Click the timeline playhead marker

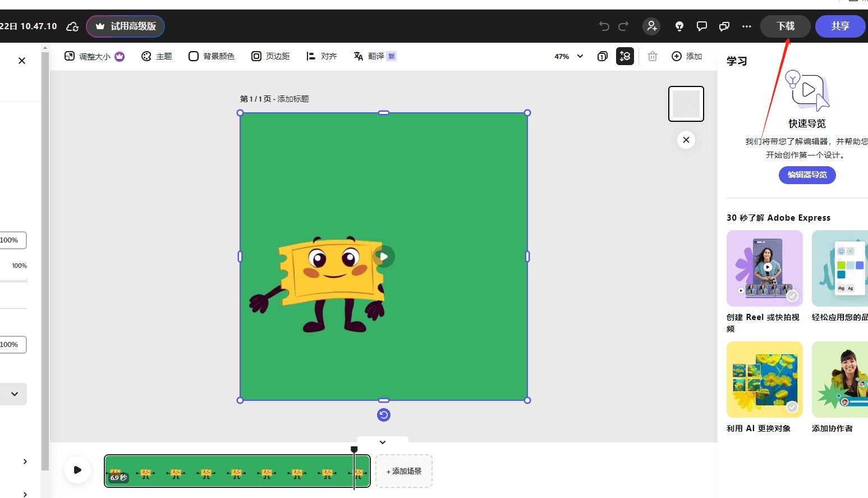click(354, 449)
